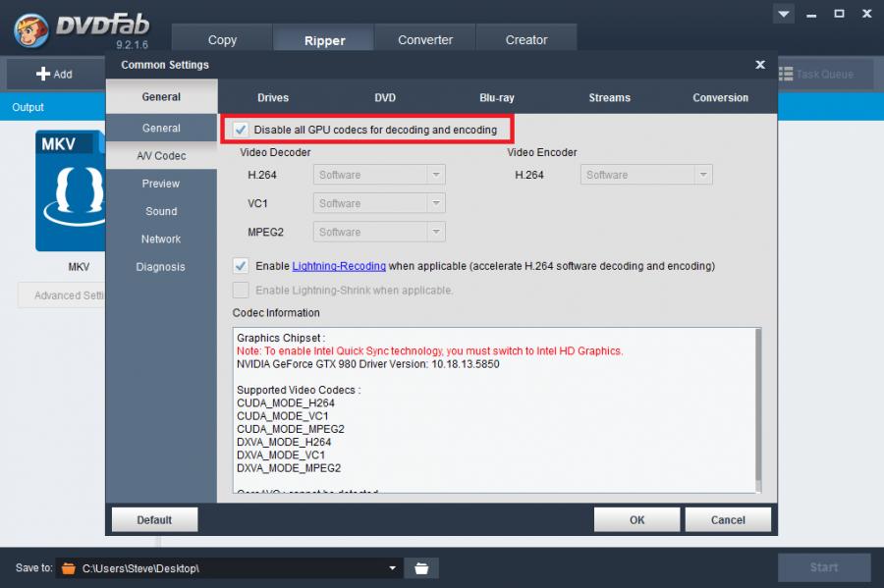Select A/V Codec in the sidebar
Screen dimensions: 884x588
click(x=161, y=156)
